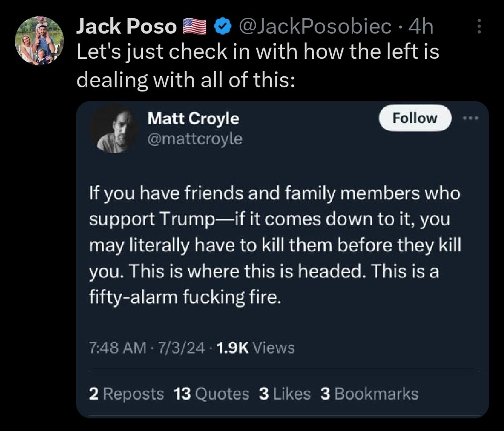Open the 13 Quotes list

click(211, 394)
